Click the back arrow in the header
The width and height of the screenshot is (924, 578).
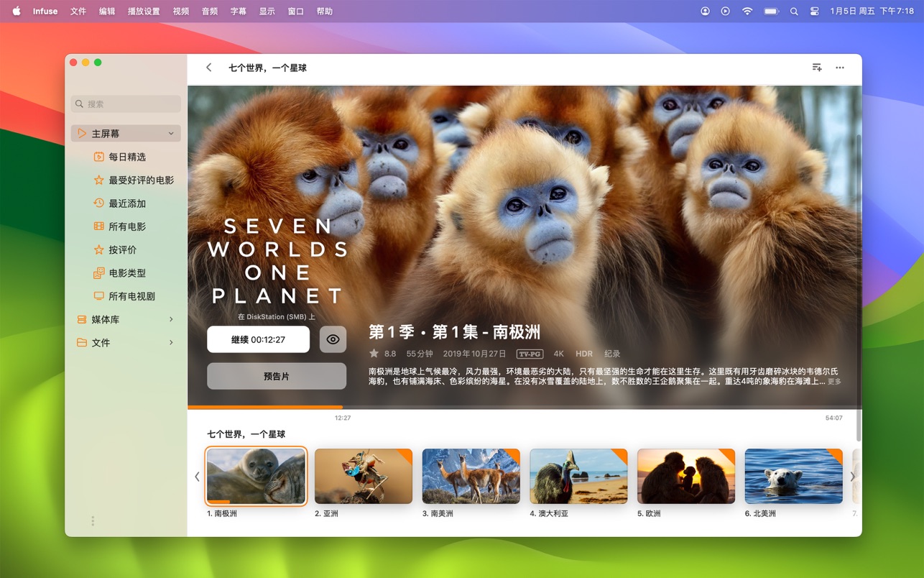pyautogui.click(x=209, y=68)
